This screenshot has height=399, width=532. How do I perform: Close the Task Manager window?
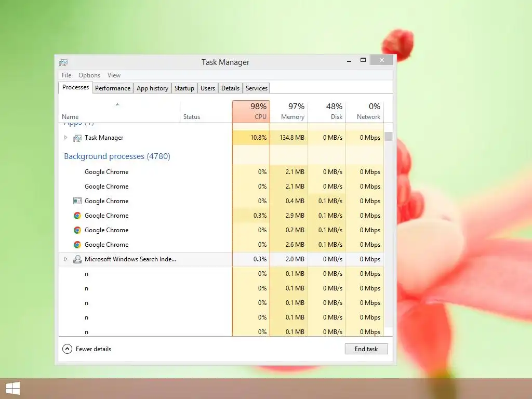pyautogui.click(x=382, y=60)
